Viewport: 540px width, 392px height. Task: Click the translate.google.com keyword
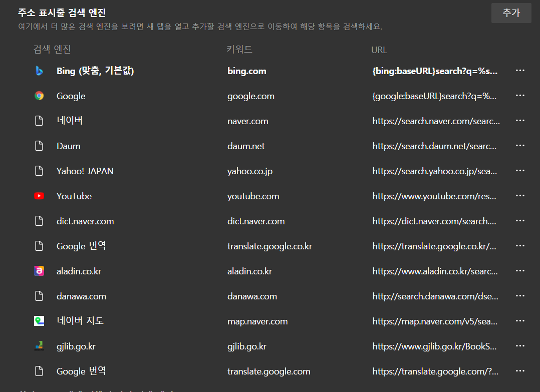[x=268, y=371]
